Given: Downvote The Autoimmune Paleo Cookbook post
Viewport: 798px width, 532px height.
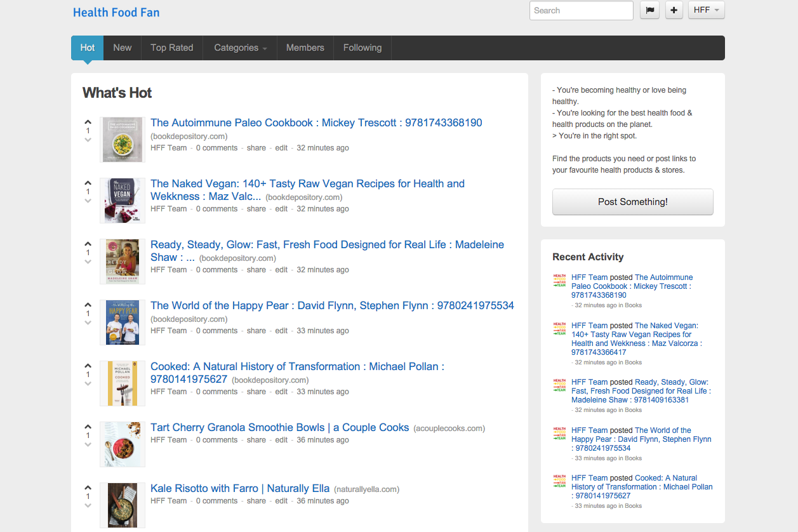Looking at the screenshot, I should click(x=88, y=140).
